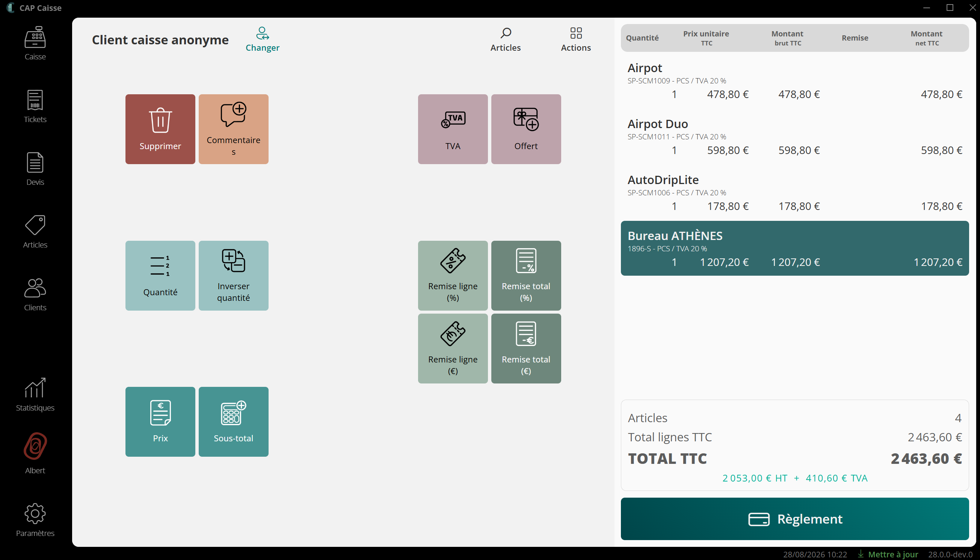980x560 pixels.
Task: Select the Airpot ticket line
Action: pyautogui.click(x=794, y=81)
